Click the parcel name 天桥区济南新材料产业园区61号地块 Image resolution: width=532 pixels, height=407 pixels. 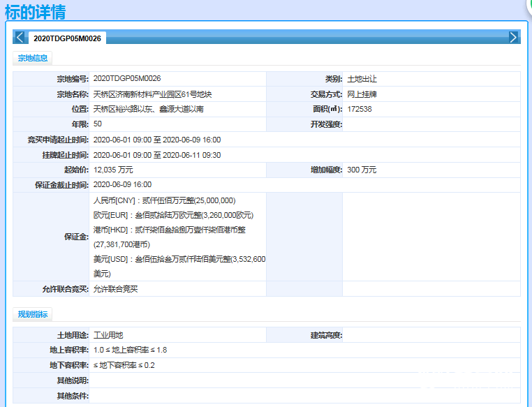click(152, 94)
